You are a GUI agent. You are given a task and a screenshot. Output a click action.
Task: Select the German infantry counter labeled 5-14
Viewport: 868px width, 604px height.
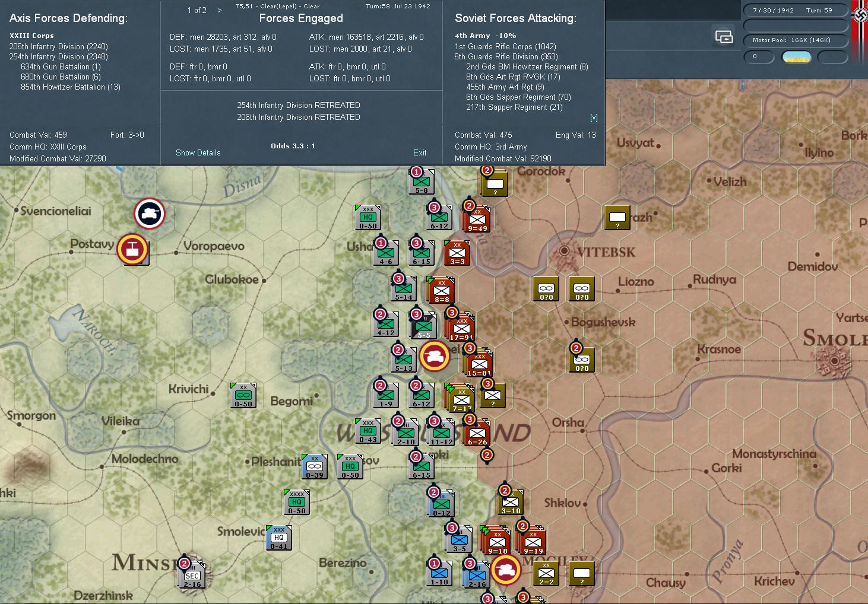pos(404,289)
